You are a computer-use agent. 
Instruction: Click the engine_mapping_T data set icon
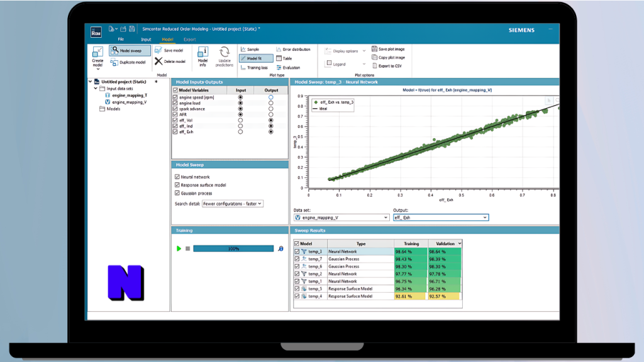click(x=108, y=96)
